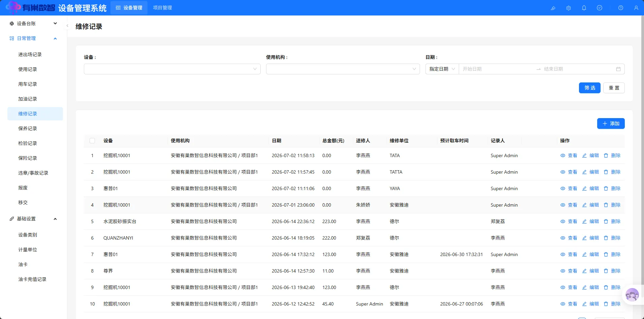Screen dimensions: 644x319
Task: Delete row 2 dated 2026-07-02 11:57:45
Action: pos(612,172)
